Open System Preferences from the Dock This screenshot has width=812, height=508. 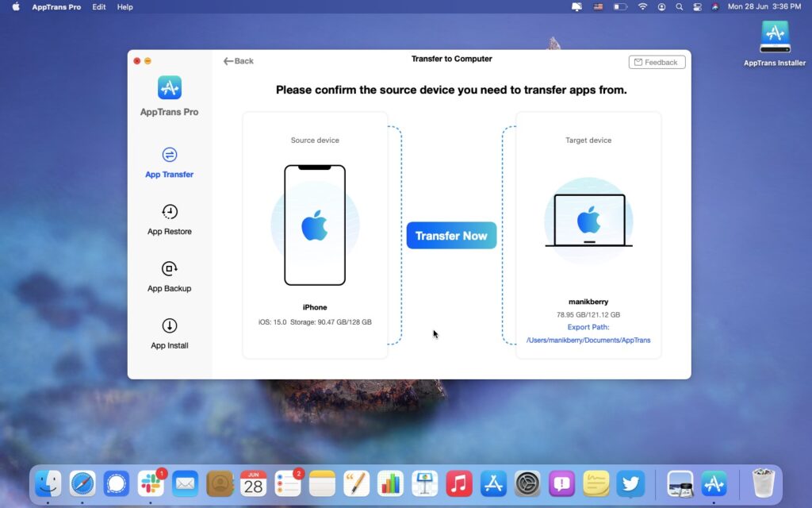[x=527, y=483]
